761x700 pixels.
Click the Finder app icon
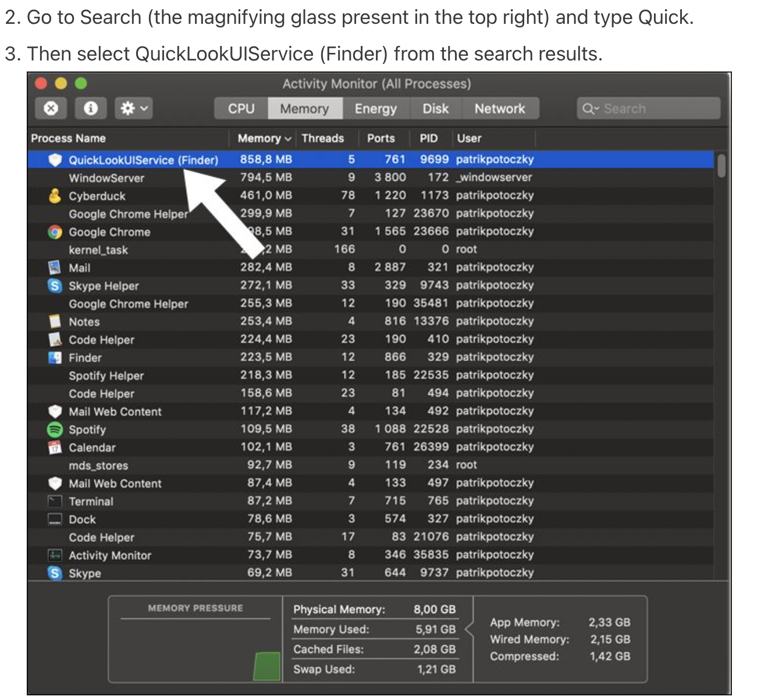click(x=55, y=358)
